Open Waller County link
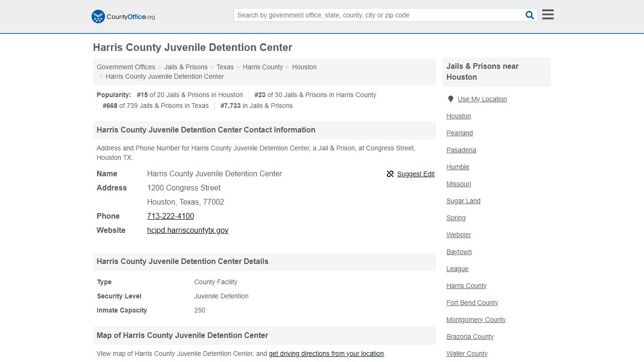The image size is (644, 362). click(467, 354)
